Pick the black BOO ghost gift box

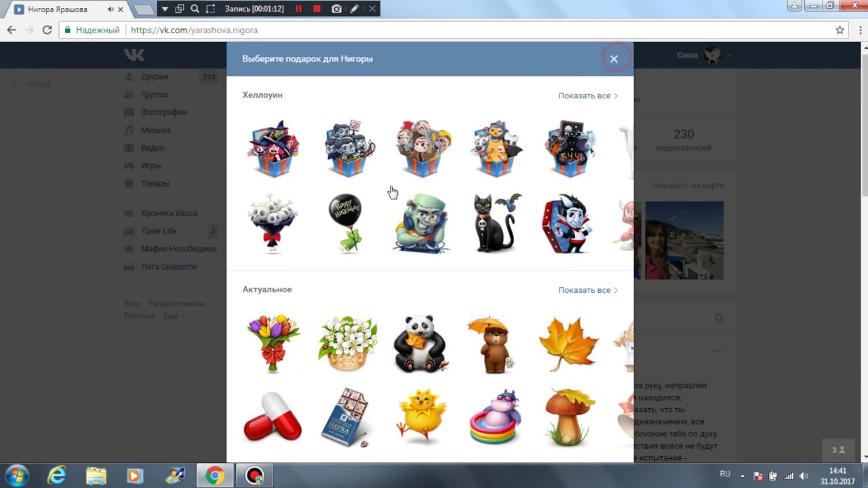pos(570,148)
